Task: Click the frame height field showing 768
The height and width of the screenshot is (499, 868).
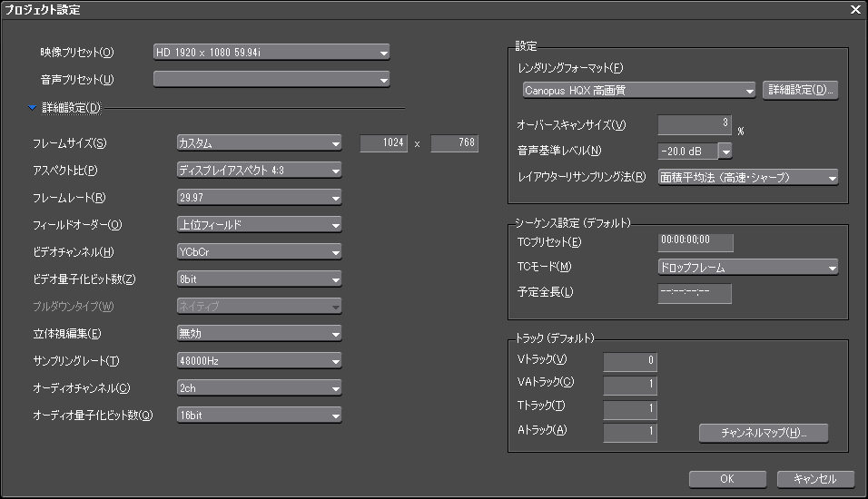Action: coord(455,142)
